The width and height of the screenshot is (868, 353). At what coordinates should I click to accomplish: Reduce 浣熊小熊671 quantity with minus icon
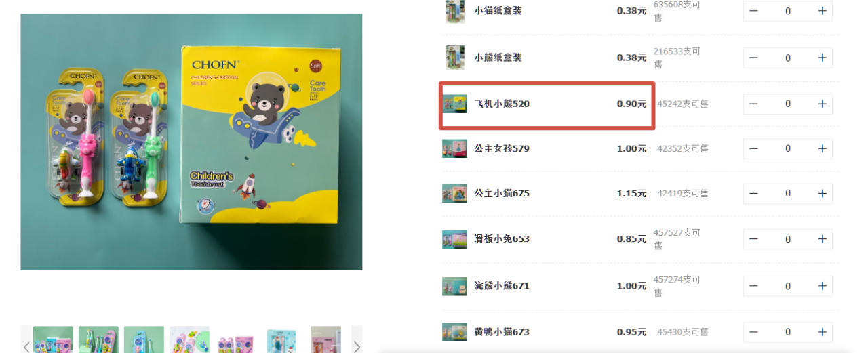pyautogui.click(x=753, y=286)
